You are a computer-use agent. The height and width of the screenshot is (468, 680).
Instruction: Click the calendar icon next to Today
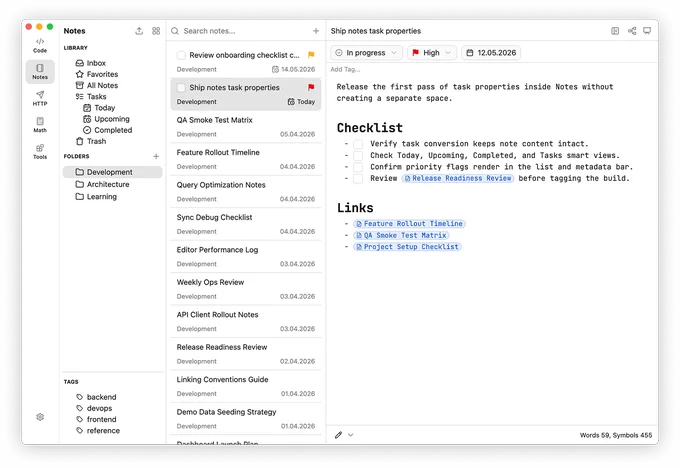click(x=291, y=101)
